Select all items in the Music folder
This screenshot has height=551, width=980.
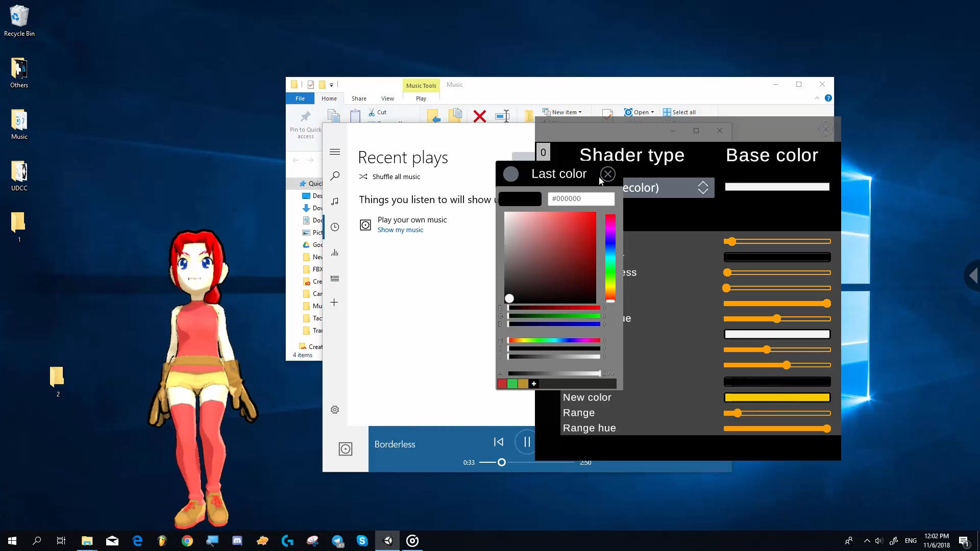click(x=680, y=112)
